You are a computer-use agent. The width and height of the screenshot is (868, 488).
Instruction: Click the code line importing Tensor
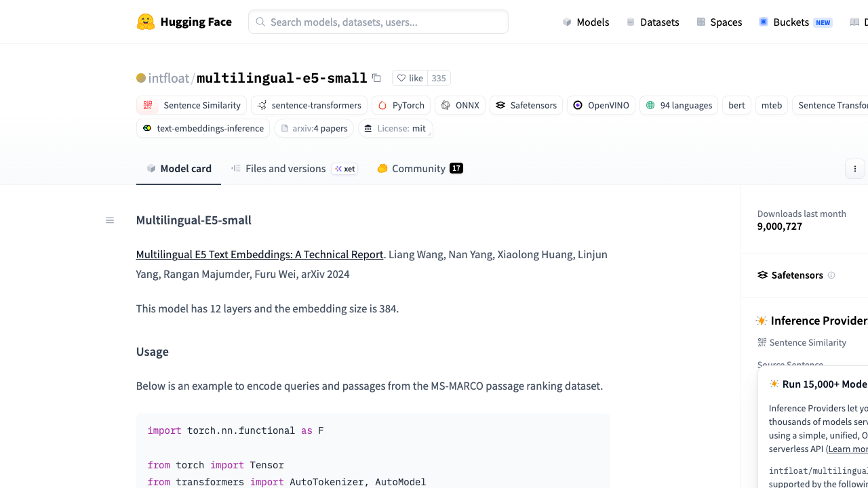click(x=216, y=465)
